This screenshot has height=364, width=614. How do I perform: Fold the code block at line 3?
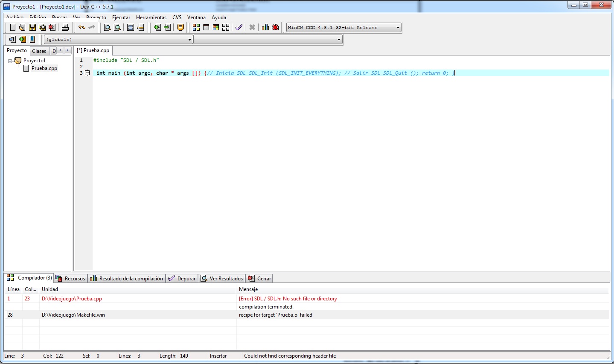pos(87,73)
